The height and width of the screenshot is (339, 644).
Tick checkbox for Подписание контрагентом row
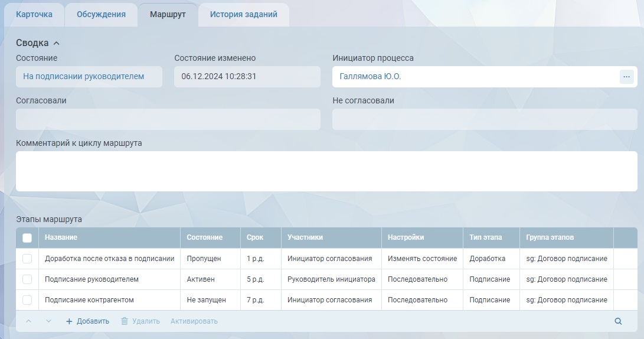[x=27, y=300]
